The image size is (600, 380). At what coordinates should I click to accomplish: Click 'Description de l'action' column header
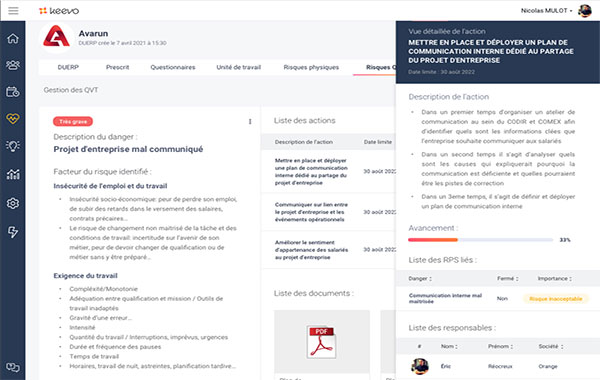303,142
